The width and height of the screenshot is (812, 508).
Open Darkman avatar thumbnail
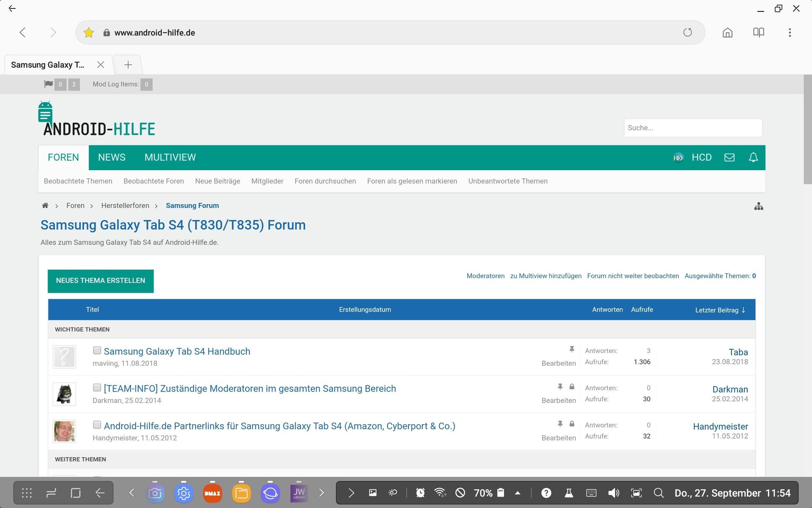click(x=64, y=394)
